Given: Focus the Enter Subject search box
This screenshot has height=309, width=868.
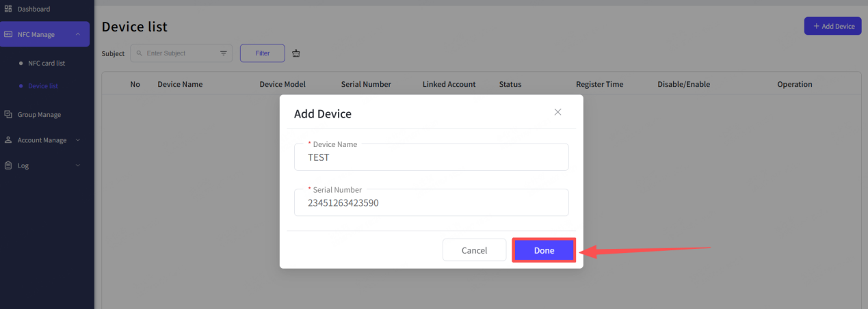Looking at the screenshot, I should tap(178, 53).
